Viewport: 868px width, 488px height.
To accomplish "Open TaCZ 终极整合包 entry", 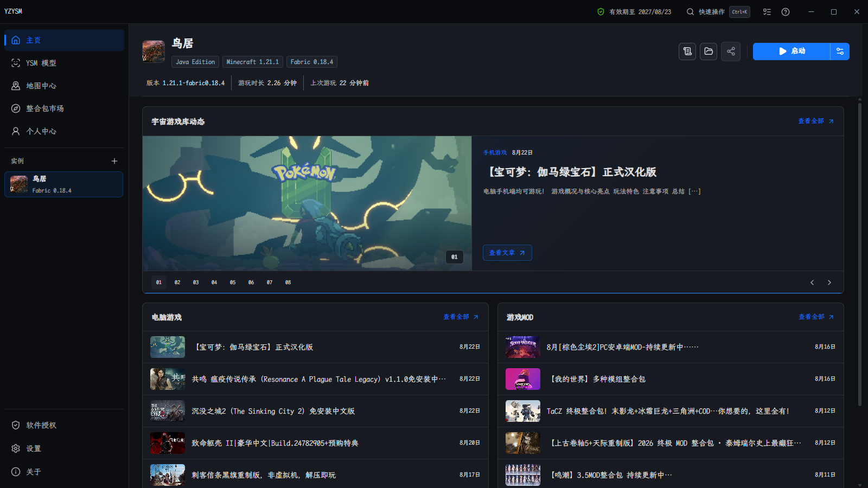I will click(x=671, y=411).
